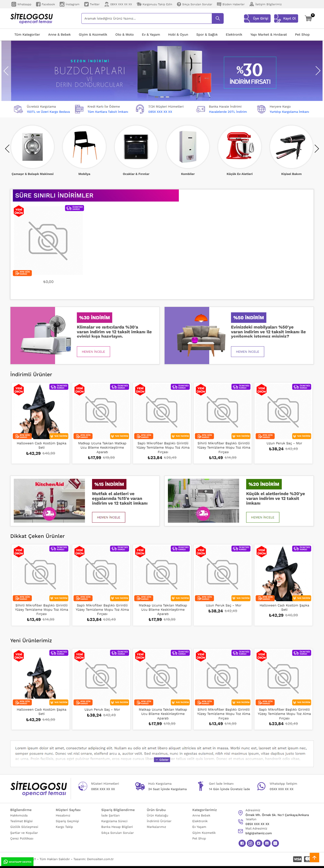Image resolution: width=324 pixels, height=868 pixels.
Task: Click the Whatsapp link in top bar
Action: point(22,5)
